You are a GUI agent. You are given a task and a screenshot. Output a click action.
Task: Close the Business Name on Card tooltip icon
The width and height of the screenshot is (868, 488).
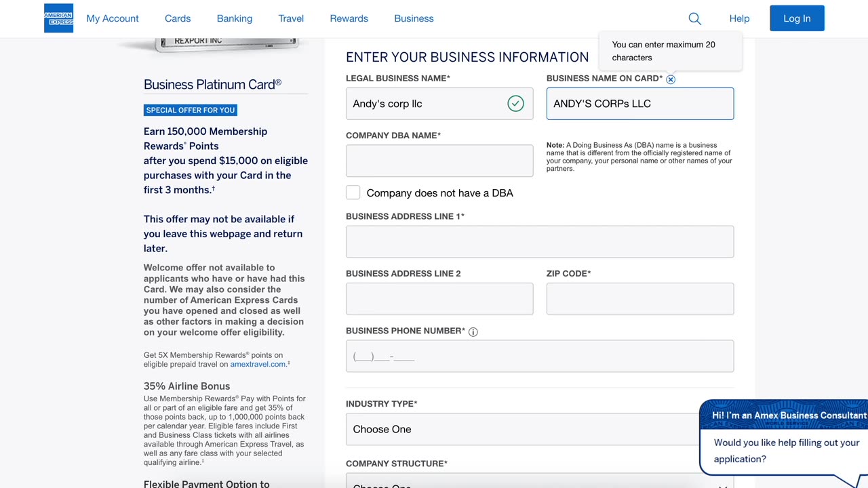point(671,79)
